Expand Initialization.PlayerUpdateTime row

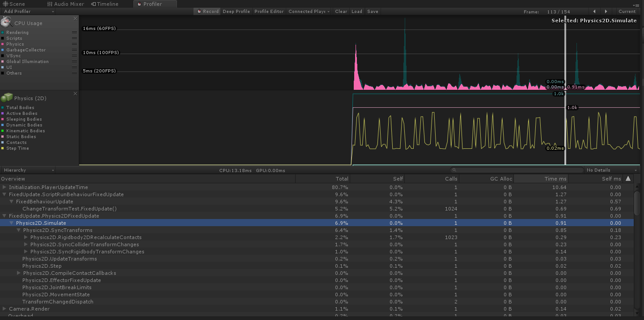[4, 187]
